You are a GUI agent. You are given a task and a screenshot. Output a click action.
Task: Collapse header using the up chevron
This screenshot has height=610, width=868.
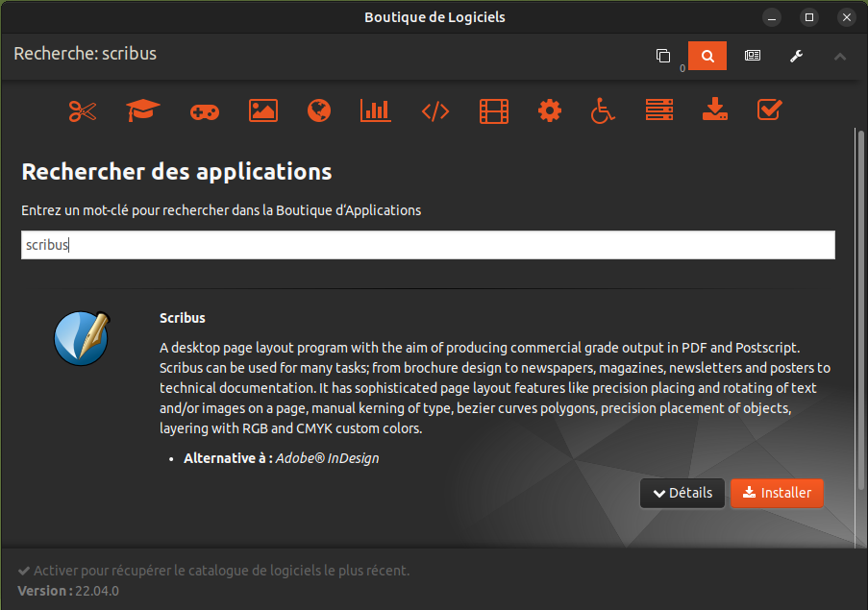tap(840, 57)
